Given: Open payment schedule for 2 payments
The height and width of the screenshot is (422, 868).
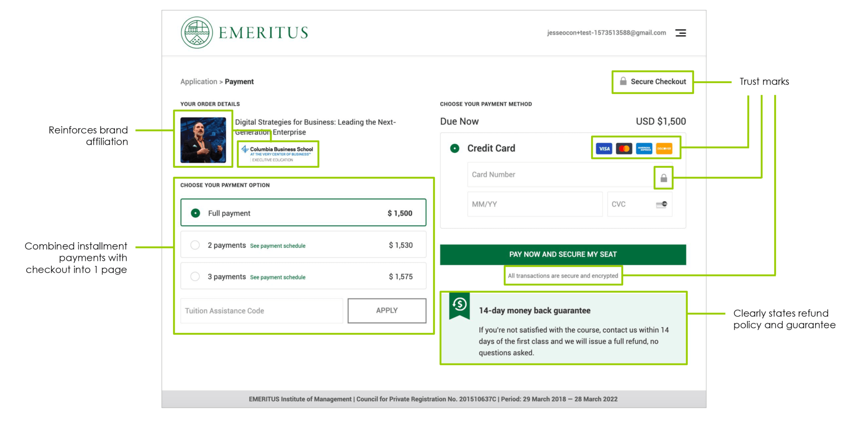Looking at the screenshot, I should tap(278, 246).
